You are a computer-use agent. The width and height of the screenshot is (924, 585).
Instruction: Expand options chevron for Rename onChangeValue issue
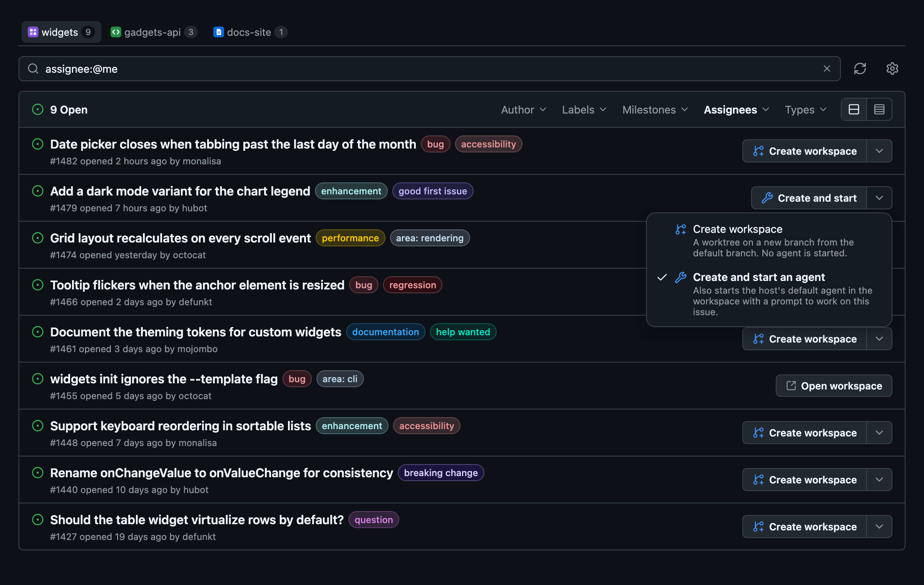tap(879, 480)
